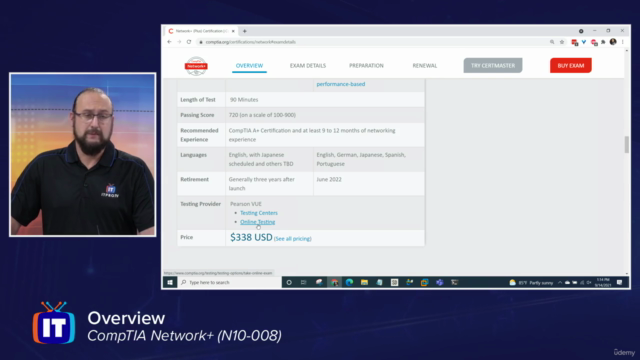This screenshot has width=640, height=360.
Task: Click the padlock icon in address bar
Action: point(201,42)
